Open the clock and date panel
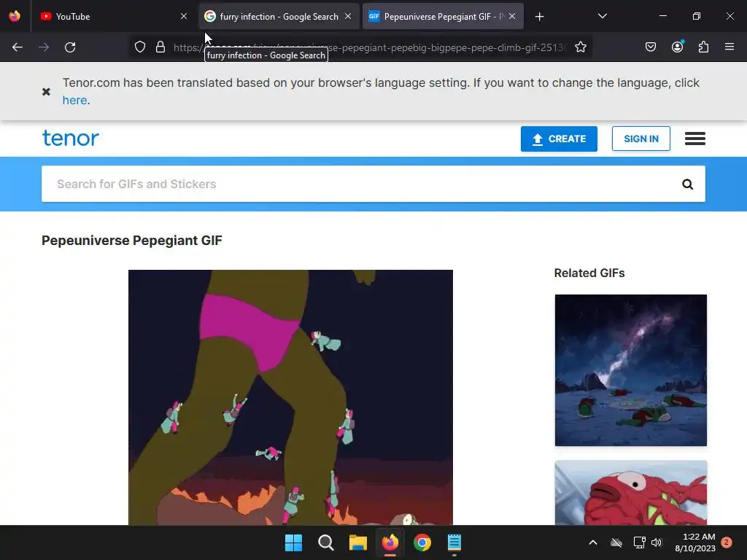Image resolution: width=747 pixels, height=560 pixels. pos(694,542)
